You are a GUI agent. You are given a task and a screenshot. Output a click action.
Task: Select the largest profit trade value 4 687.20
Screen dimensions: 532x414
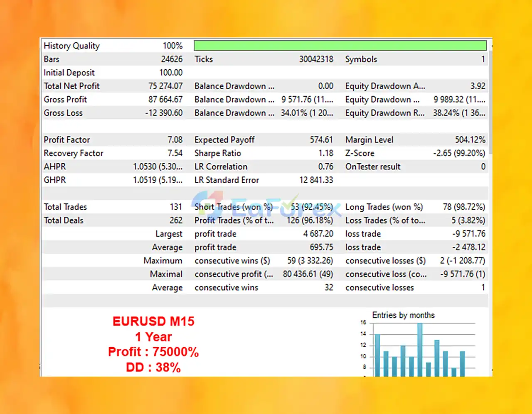pos(318,234)
